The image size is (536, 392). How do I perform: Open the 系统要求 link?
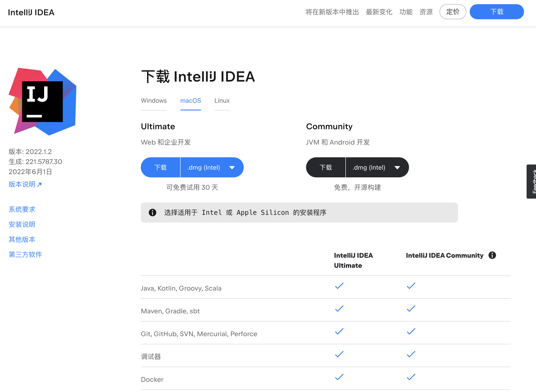(x=22, y=209)
